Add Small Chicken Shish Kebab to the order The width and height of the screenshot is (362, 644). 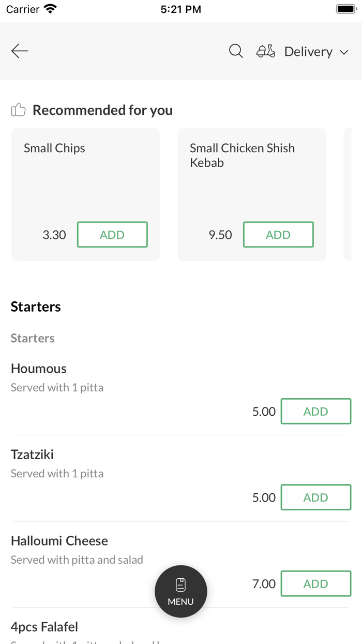coord(278,234)
